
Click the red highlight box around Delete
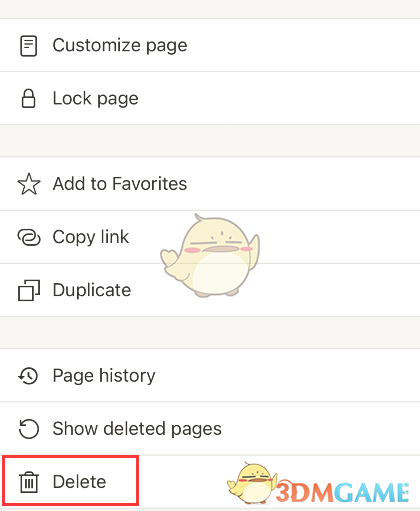click(x=70, y=481)
